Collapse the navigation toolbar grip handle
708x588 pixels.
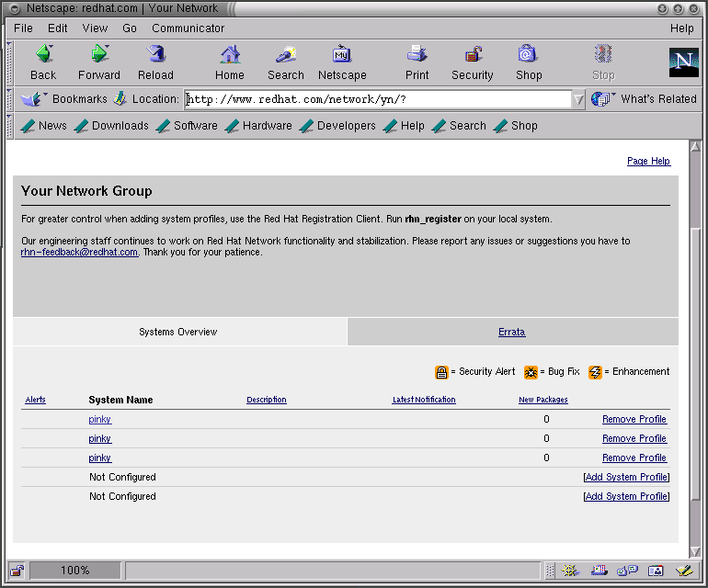click(10, 62)
